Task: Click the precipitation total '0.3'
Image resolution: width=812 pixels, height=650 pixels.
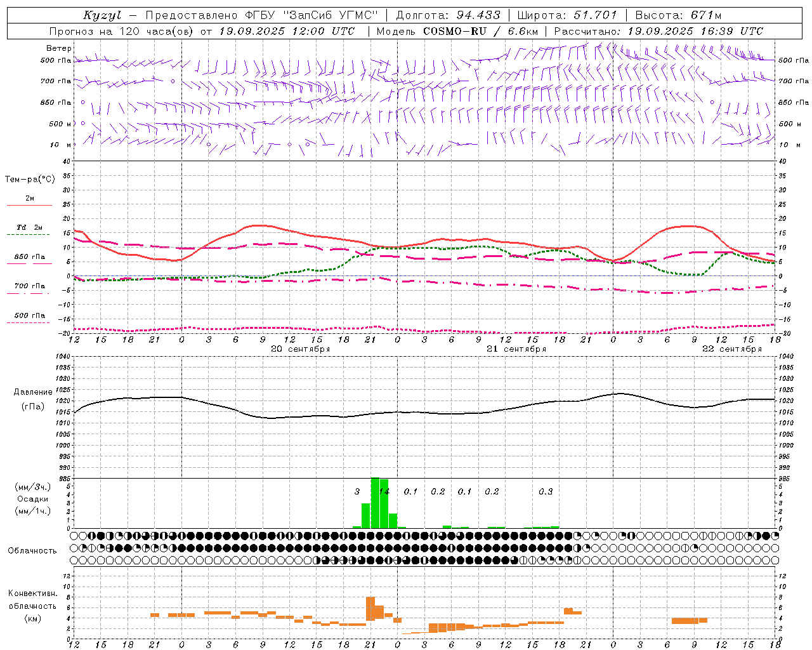Action: 546,492
